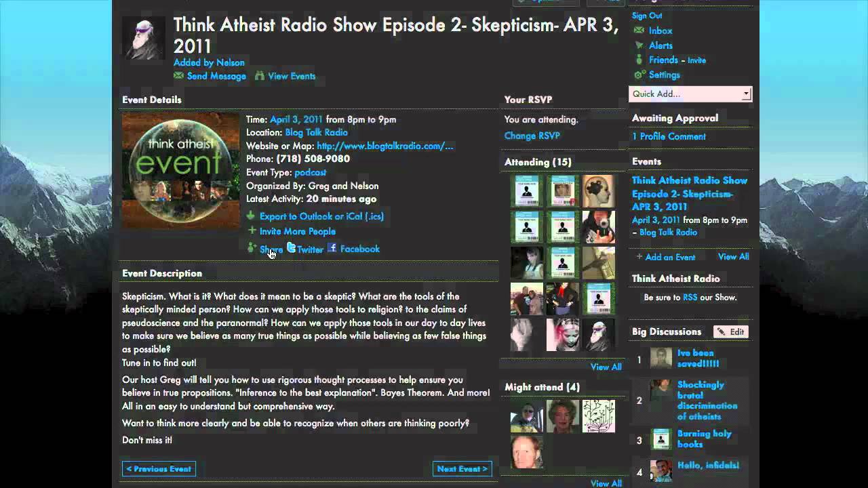
Task: Open the Alerts link
Action: tap(660, 45)
